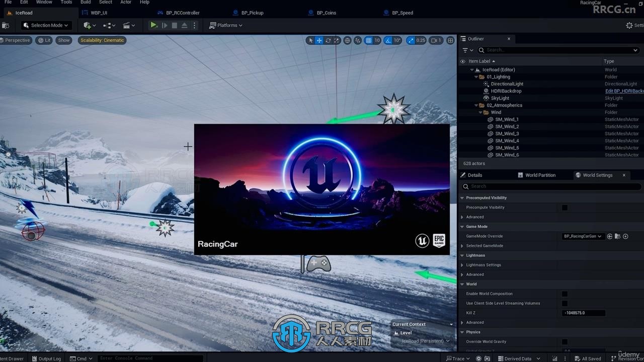This screenshot has height=362, width=644.
Task: Click the Outliner eye visibility column header
Action: (x=463, y=61)
